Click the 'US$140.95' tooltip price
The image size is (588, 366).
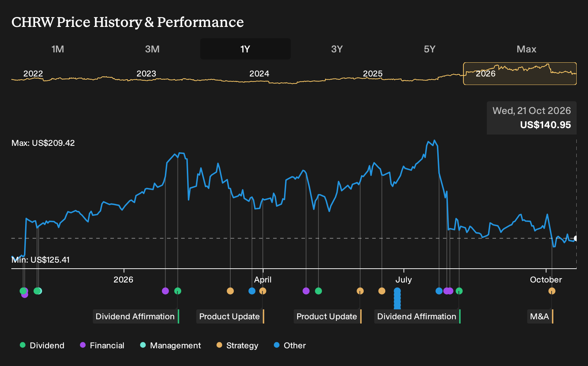tap(546, 125)
